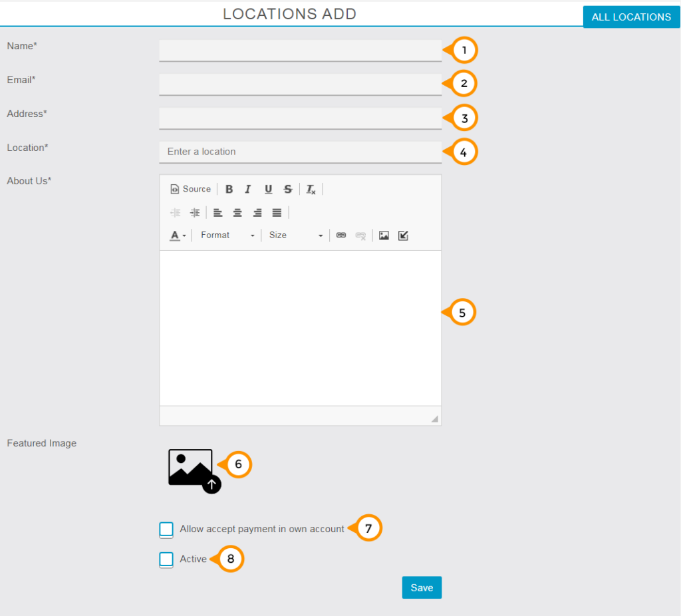Toggle bold formatting in the About Us editor
The image size is (681, 616).
coord(229,189)
